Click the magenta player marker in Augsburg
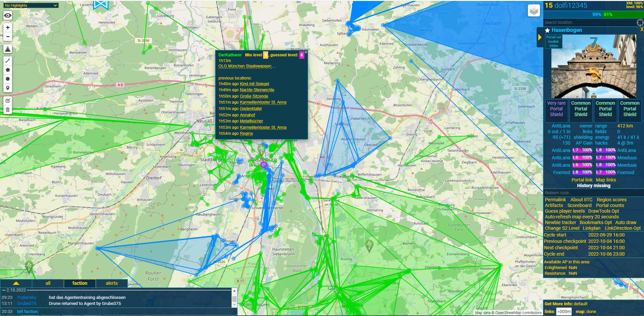644x316 pixels. click(x=264, y=164)
